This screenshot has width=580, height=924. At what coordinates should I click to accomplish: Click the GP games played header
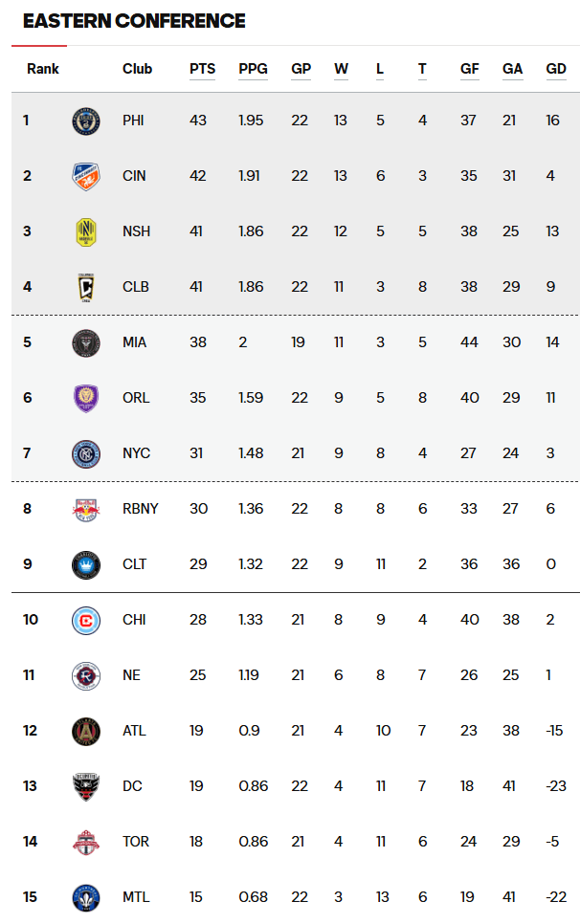click(x=301, y=69)
